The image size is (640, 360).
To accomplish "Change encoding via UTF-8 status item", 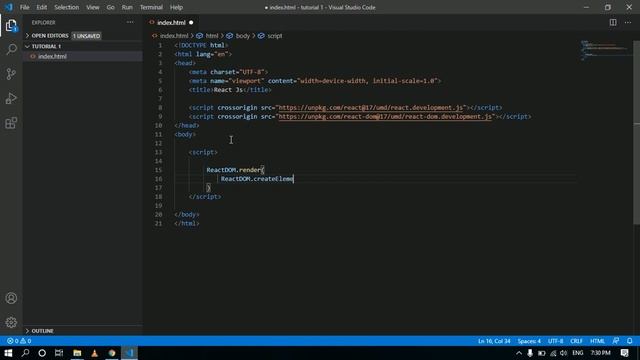I will 556,341.
